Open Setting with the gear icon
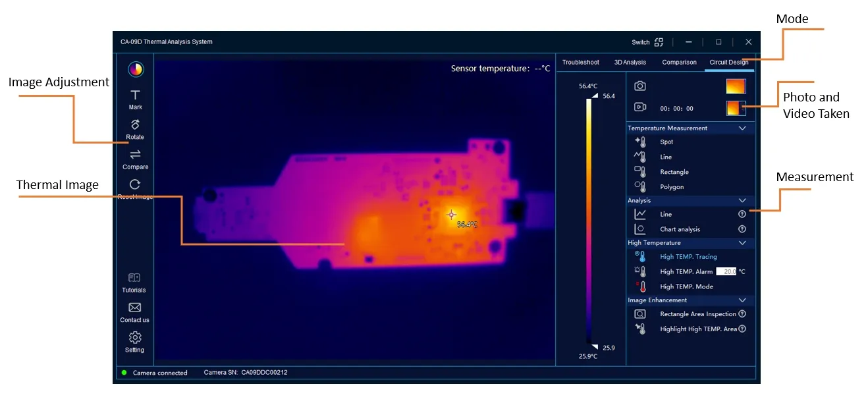Viewport: 868px width, 407px height. coord(134,338)
